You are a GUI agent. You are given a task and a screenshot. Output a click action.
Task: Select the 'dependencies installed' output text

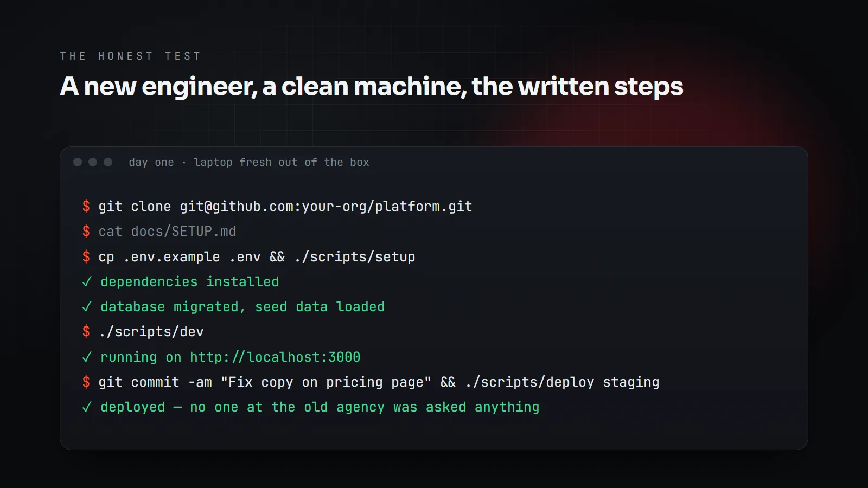tap(190, 282)
